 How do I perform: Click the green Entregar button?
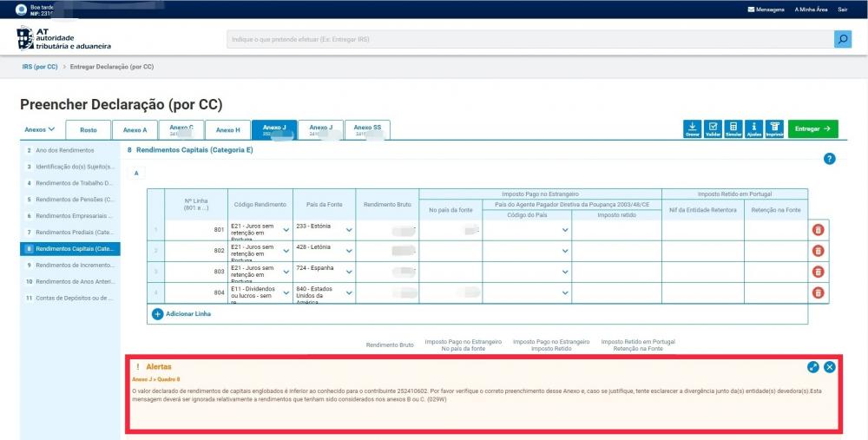812,128
